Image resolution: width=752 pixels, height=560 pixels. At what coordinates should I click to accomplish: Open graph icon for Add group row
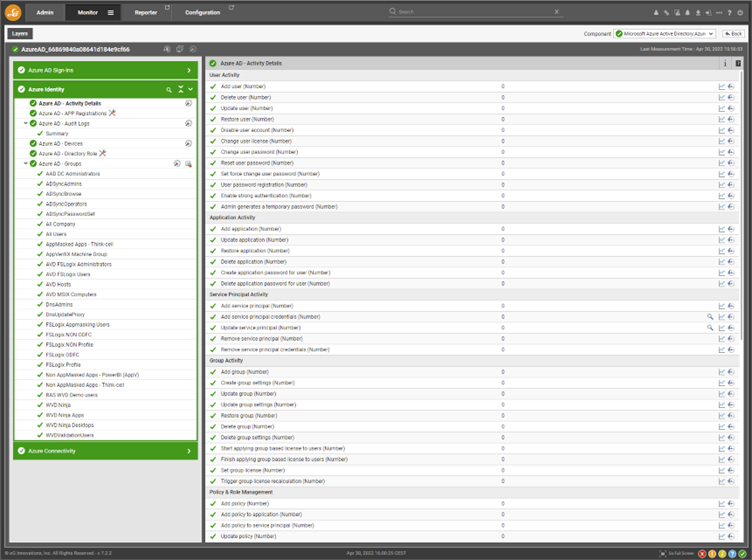coord(721,372)
